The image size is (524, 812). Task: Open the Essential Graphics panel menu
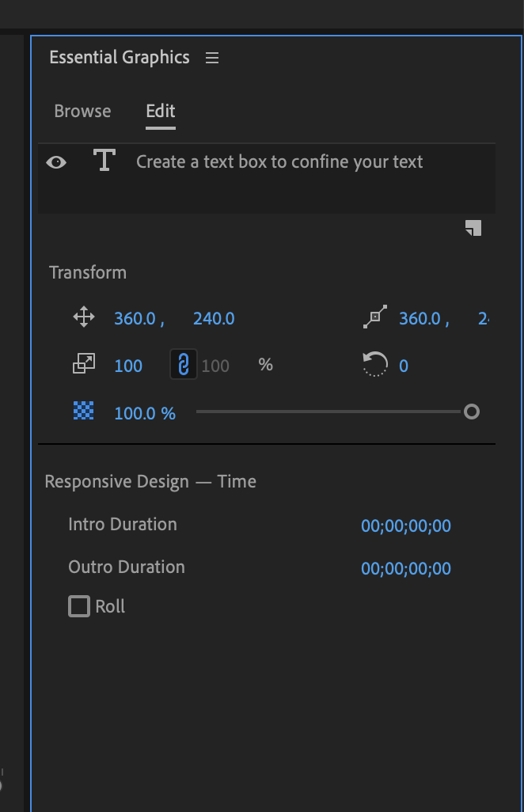(x=211, y=58)
